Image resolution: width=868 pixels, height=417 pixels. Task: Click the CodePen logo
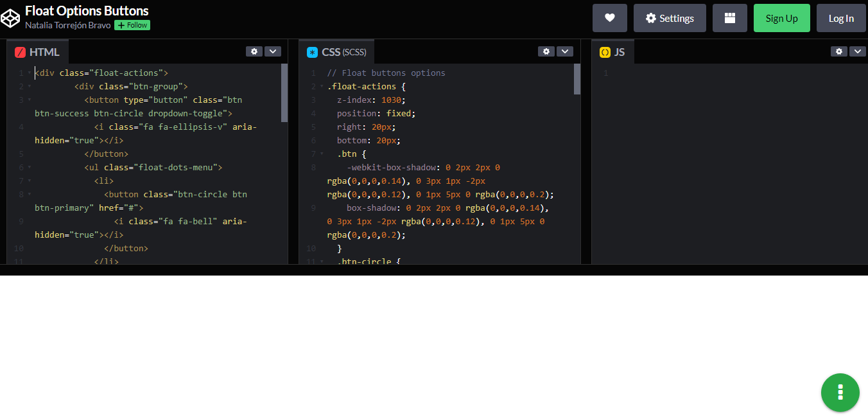[x=10, y=17]
